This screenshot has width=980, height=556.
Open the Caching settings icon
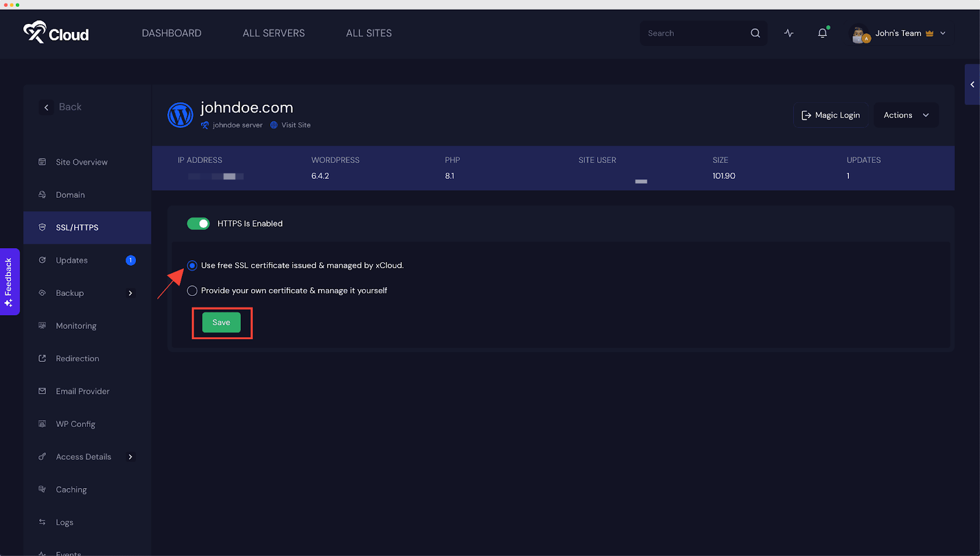(42, 489)
